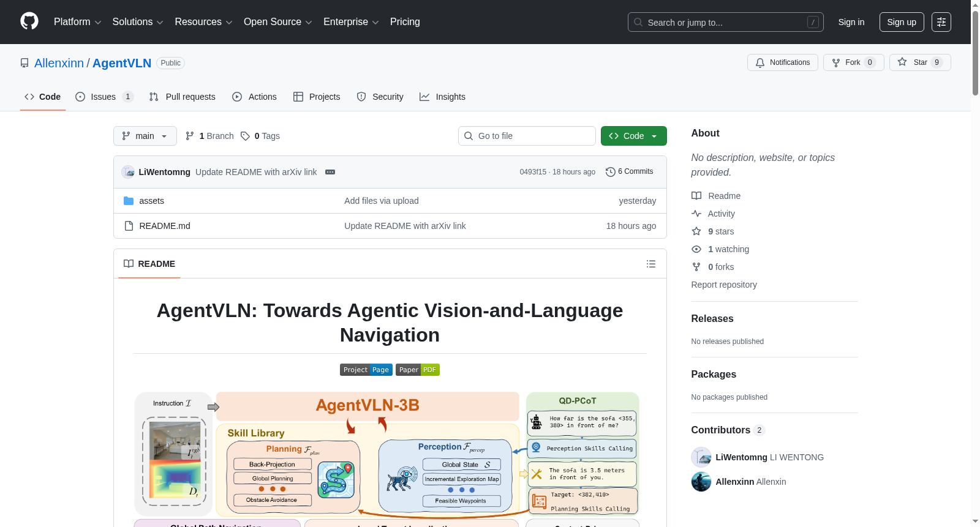View the 9 stars link
This screenshot has height=527, width=980.
[x=713, y=231]
